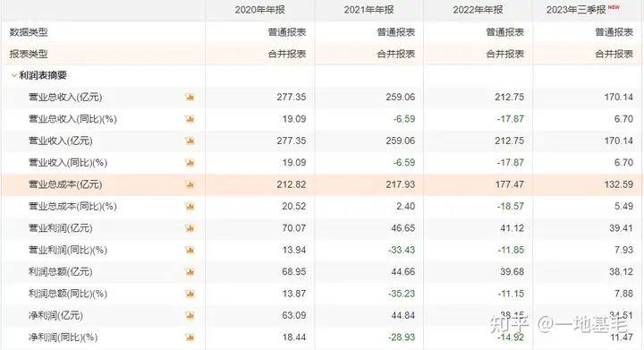Image resolution: width=644 pixels, height=350 pixels.
Task: Open chart icon for 营业收入(亿元) row
Action: [x=190, y=141]
